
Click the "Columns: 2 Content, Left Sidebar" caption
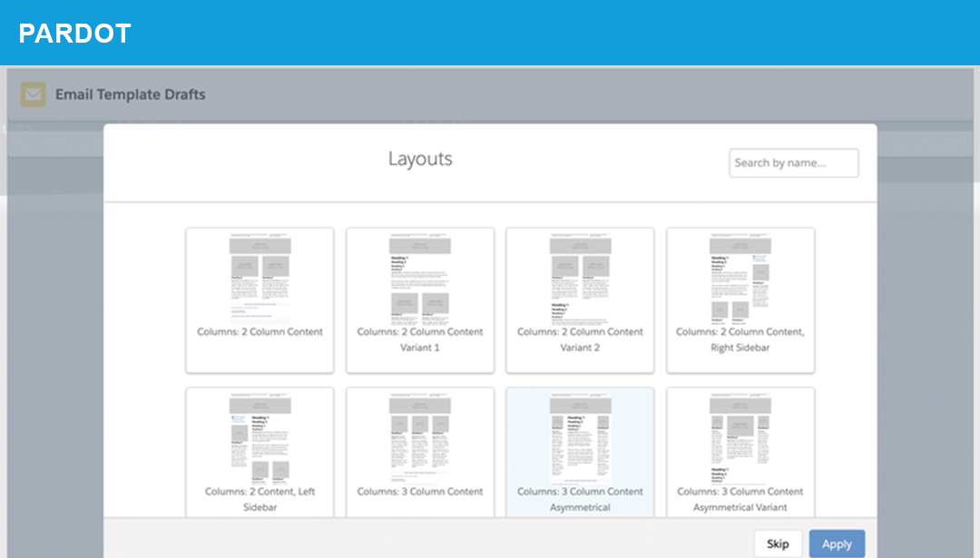(260, 499)
